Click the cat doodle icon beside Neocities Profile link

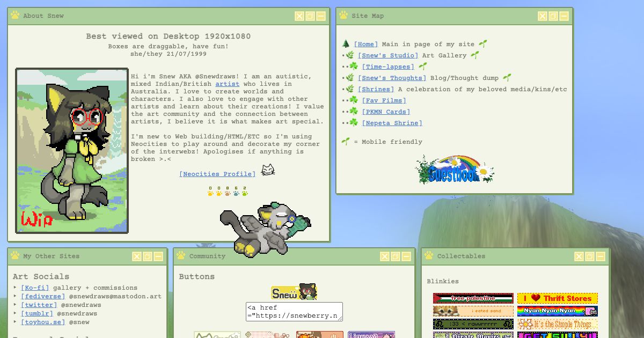click(267, 170)
